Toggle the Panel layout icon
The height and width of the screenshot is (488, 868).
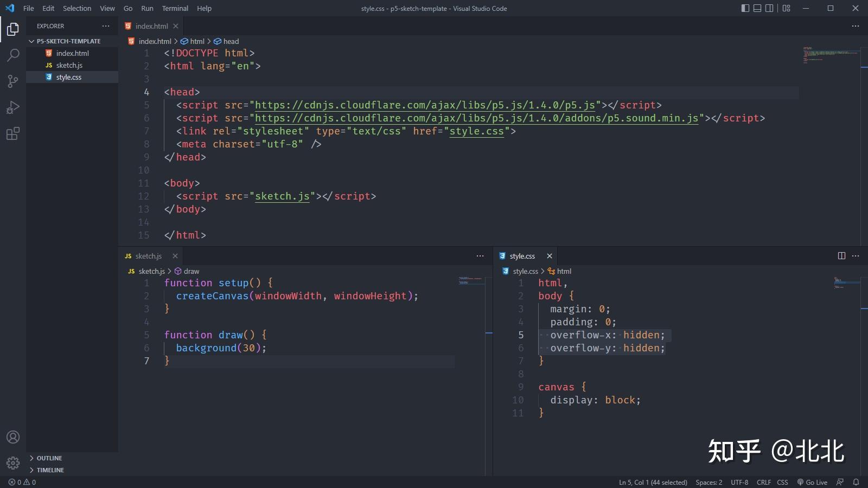756,8
